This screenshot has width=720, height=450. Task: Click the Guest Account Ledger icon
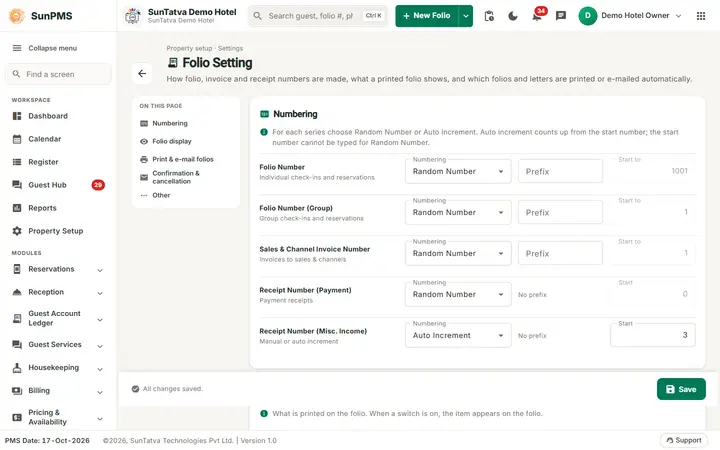click(x=17, y=318)
